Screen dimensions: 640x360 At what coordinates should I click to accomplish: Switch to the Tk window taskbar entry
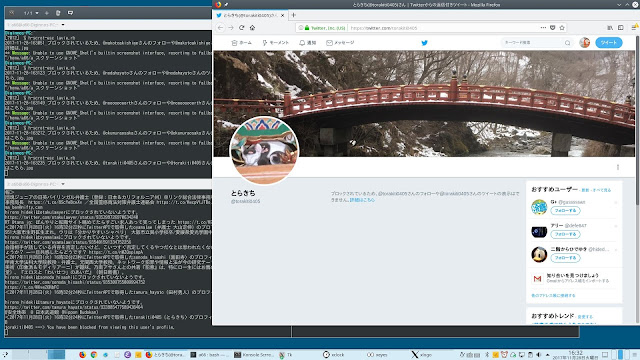coord(298,355)
